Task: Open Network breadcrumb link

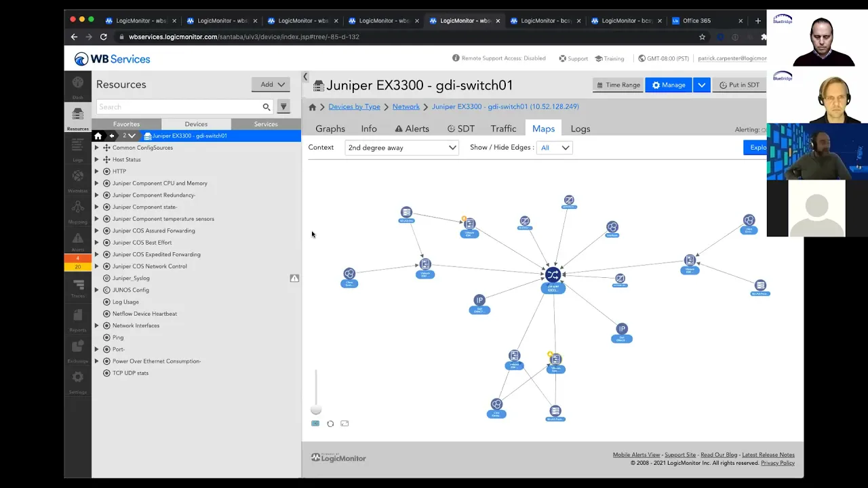Action: 406,107
